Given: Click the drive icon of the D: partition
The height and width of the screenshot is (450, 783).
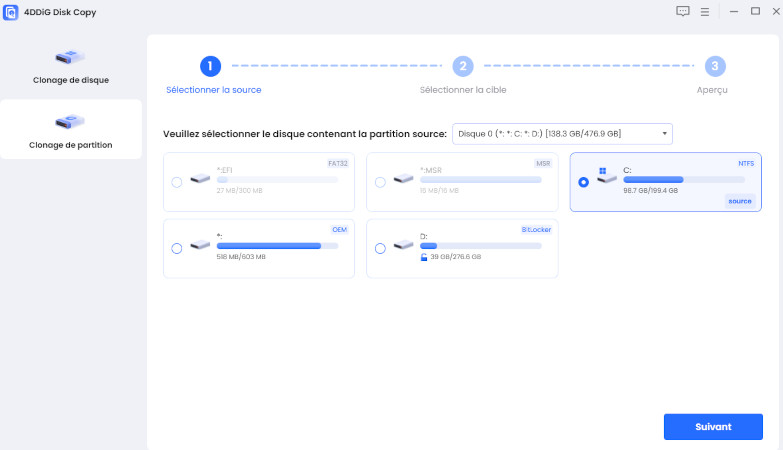Looking at the screenshot, I should point(403,244).
